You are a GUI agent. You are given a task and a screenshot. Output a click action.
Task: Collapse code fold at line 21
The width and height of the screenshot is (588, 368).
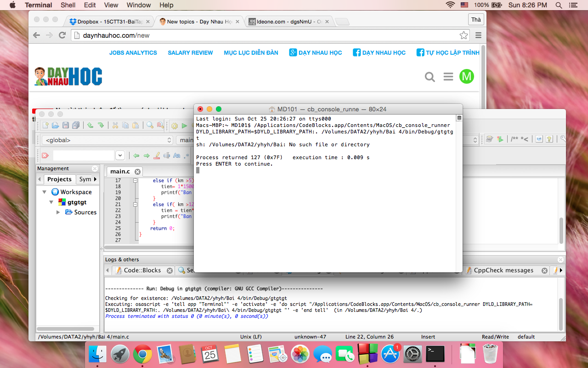pyautogui.click(x=135, y=204)
